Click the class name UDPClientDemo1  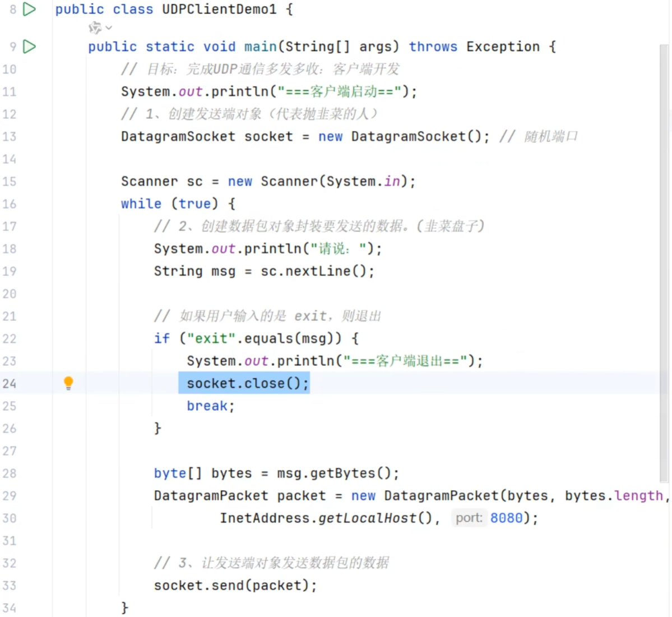point(220,9)
